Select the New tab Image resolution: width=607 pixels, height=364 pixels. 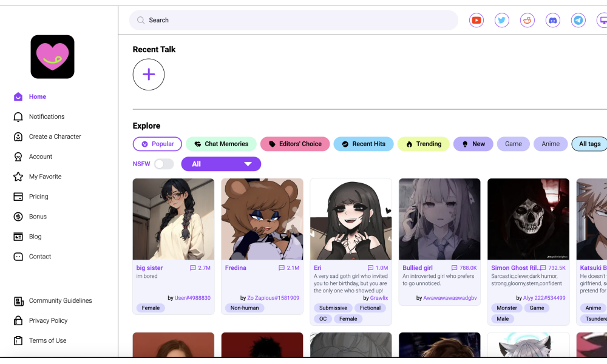click(x=473, y=144)
